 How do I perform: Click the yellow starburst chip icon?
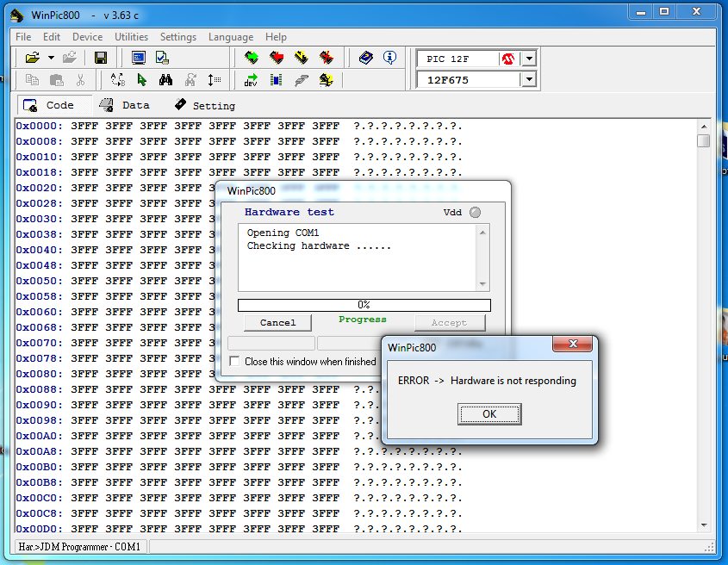327,80
